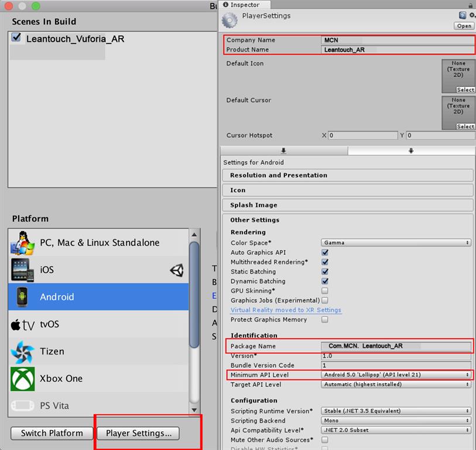The height and width of the screenshot is (450, 476).
Task: Click the Switch Platform button
Action: click(x=51, y=434)
